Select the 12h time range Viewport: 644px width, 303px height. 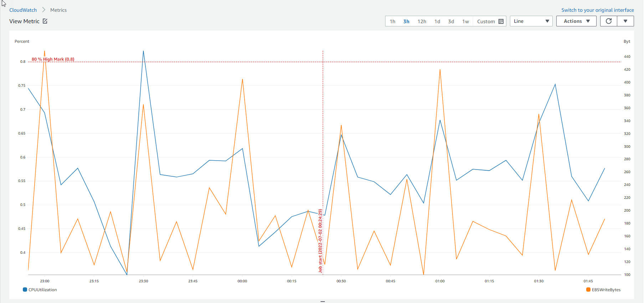[422, 21]
